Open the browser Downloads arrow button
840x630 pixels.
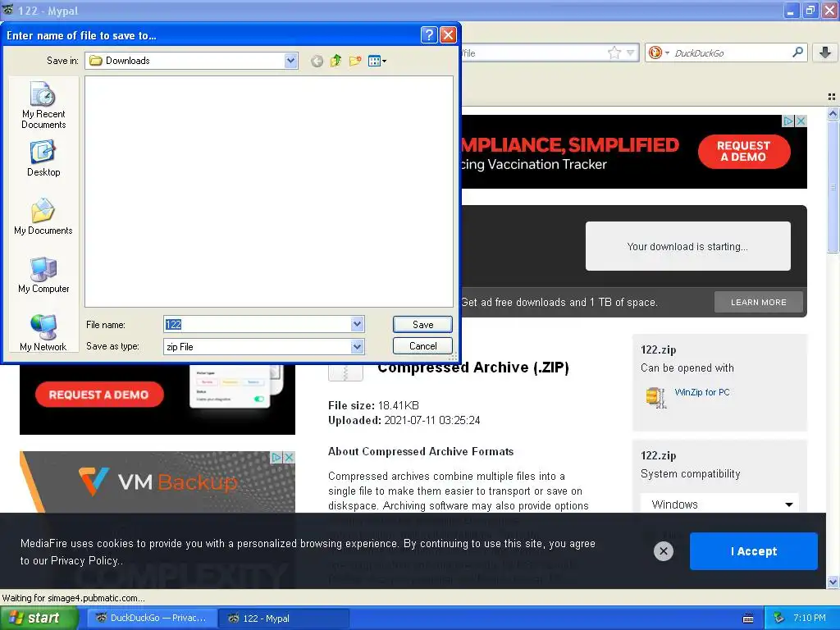(825, 52)
